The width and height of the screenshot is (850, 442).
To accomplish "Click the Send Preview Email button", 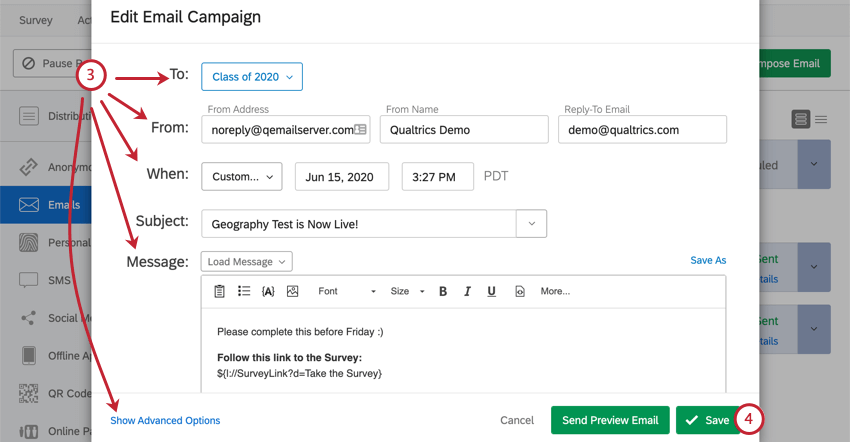I will tap(608, 420).
